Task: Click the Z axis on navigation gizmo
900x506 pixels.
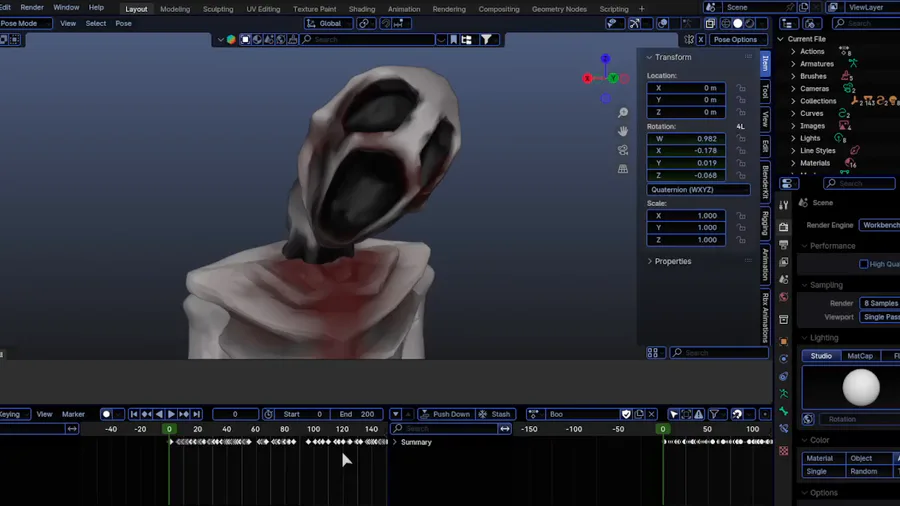Action: point(605,59)
